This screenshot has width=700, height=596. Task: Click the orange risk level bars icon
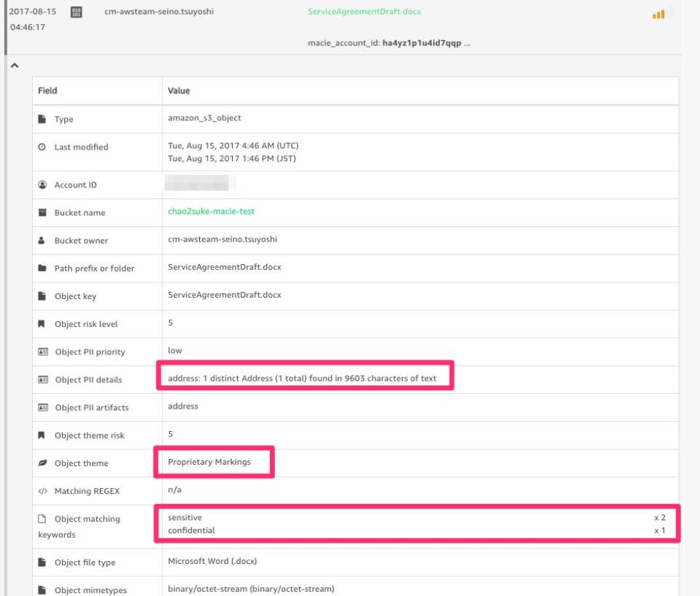coord(658,14)
